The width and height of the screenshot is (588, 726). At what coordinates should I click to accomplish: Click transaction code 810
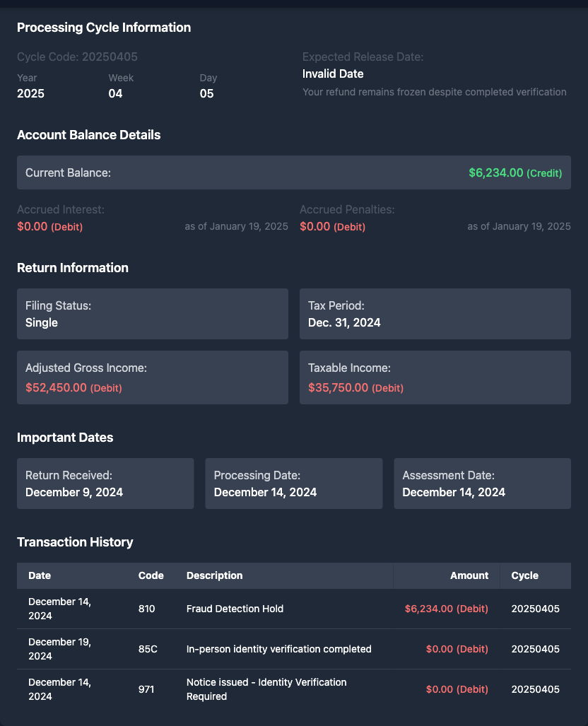(x=146, y=609)
